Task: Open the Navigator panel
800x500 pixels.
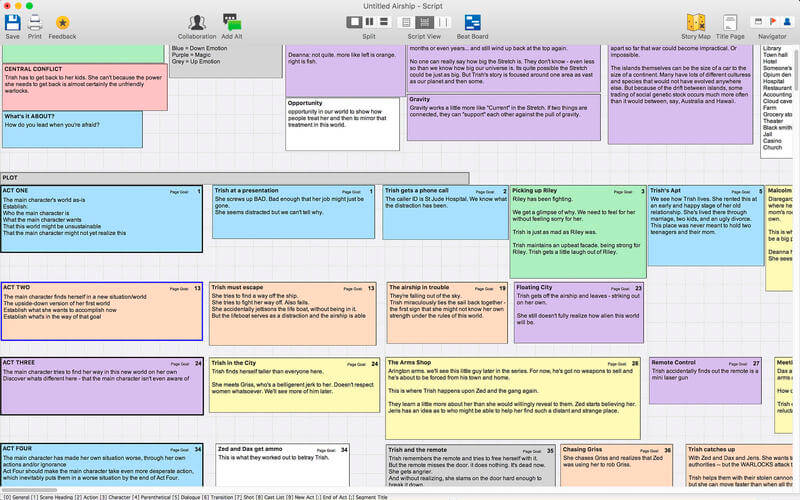Action: click(x=772, y=22)
